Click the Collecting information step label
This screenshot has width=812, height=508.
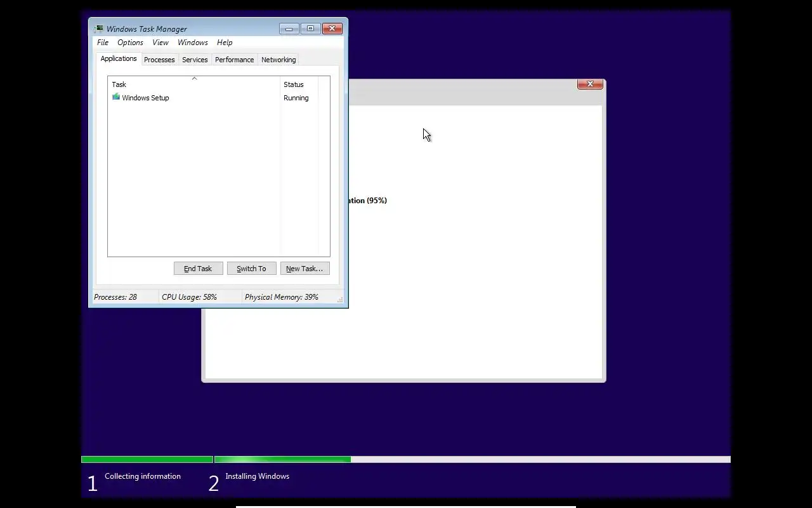[x=143, y=476]
